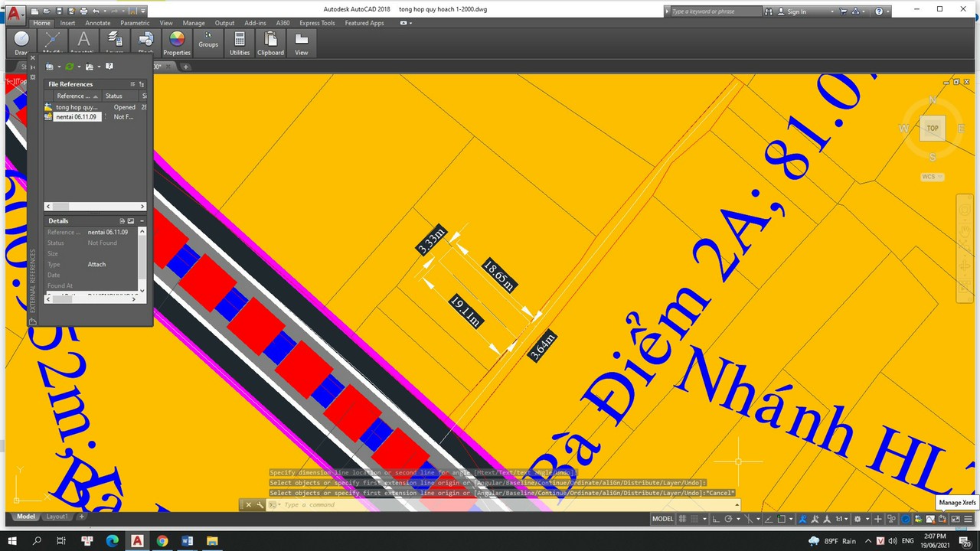Screen dimensions: 980x551
Task: Open the Polar tracking settings dropdown arrow
Action: 738,519
